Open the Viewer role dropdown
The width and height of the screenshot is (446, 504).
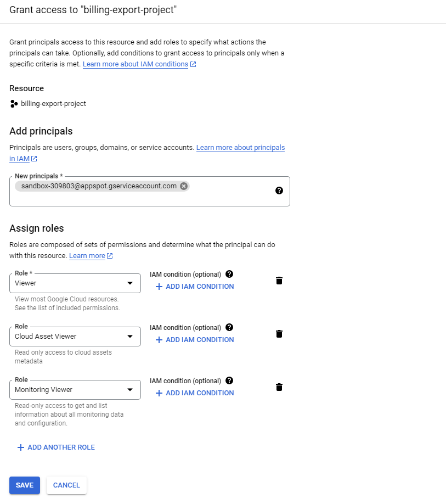(75, 283)
